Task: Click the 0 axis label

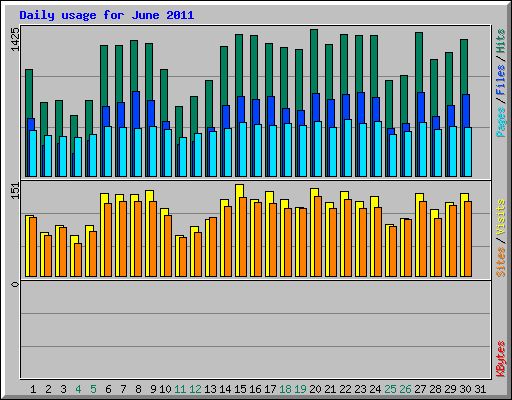Action: [15, 284]
